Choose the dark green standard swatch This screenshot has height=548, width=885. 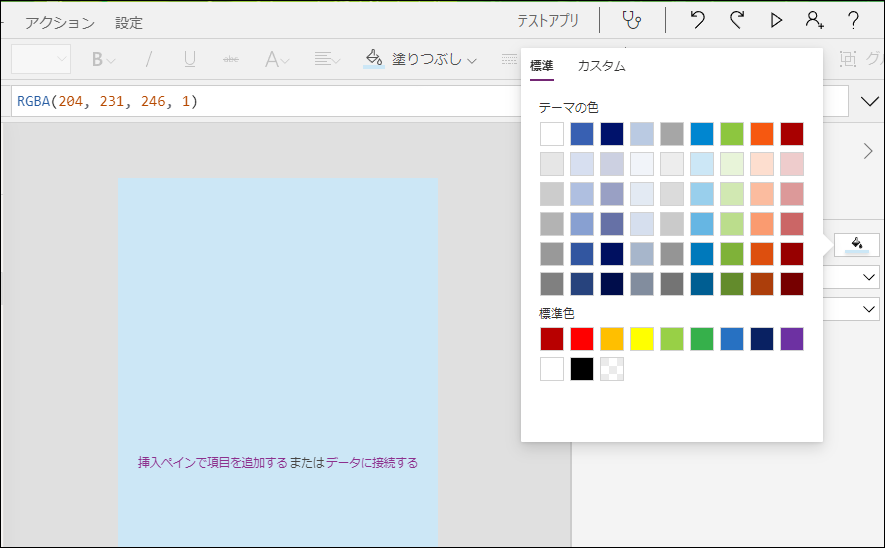702,339
